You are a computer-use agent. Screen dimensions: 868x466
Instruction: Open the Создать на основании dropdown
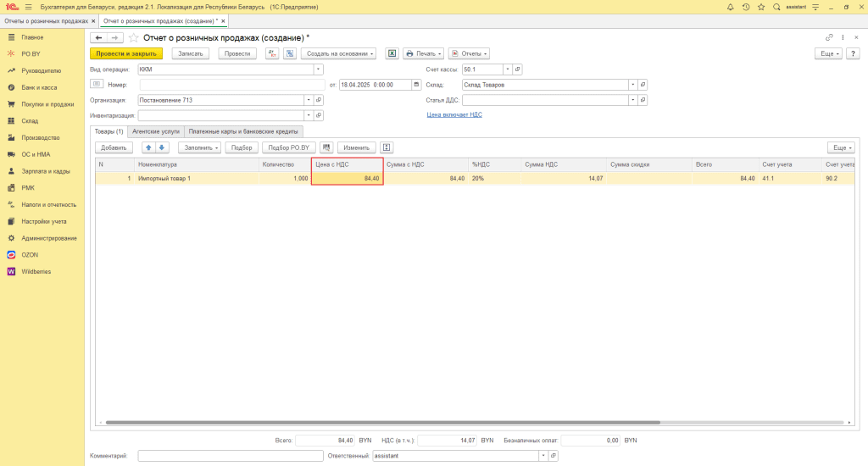click(339, 53)
